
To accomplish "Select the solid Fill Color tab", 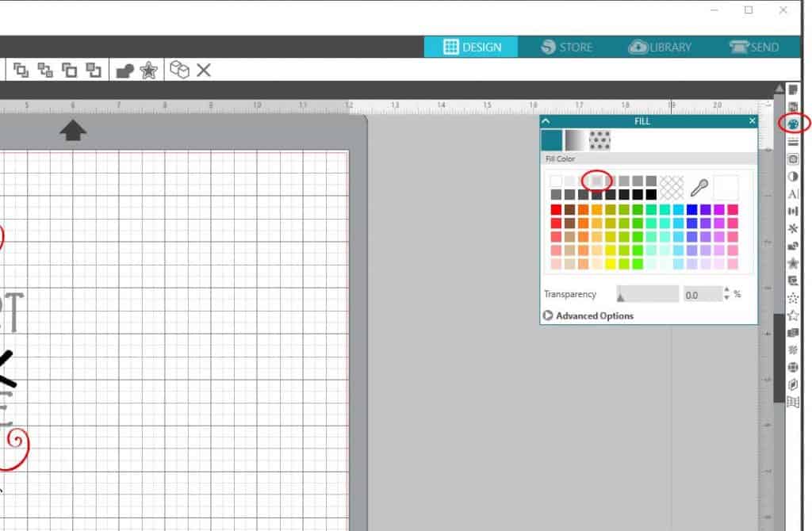I will [552, 140].
